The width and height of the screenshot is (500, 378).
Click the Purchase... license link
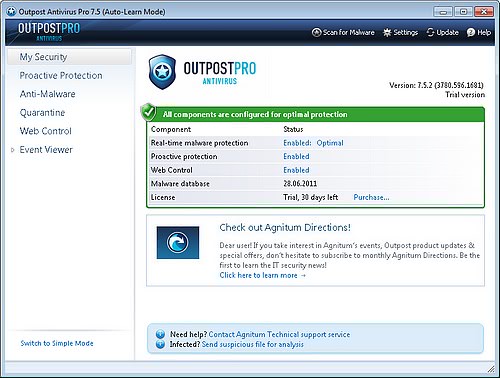(x=371, y=197)
